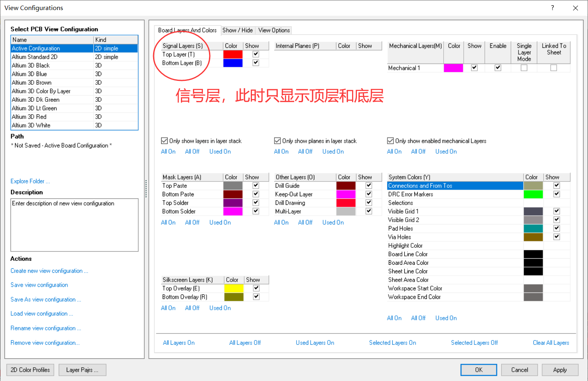
Task: Click All Layers Off link
Action: [x=245, y=342]
